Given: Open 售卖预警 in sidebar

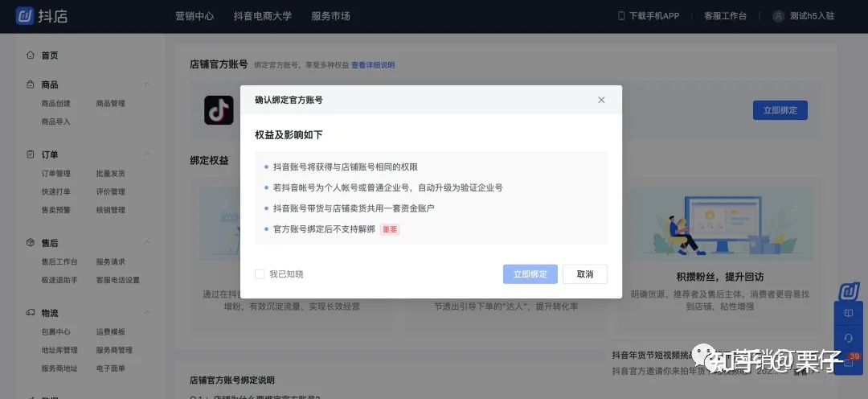Looking at the screenshot, I should pyautogui.click(x=56, y=210).
